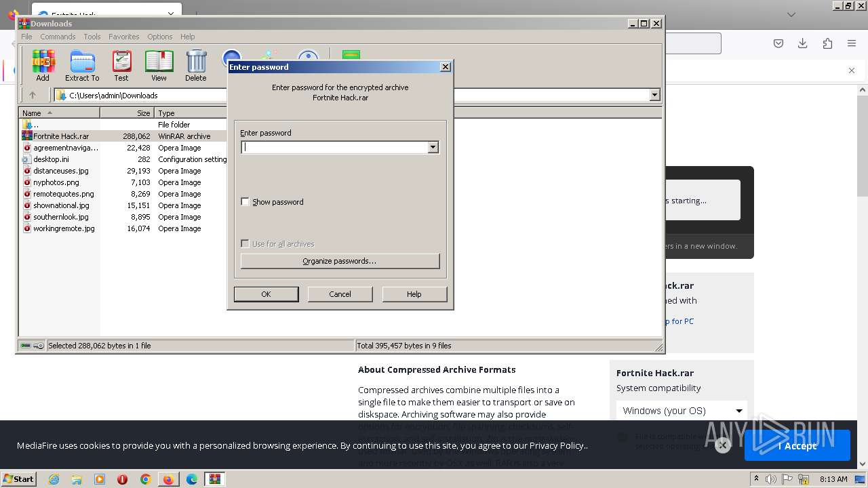The width and height of the screenshot is (868, 488).
Task: Click Help in password dialog
Action: coord(414,294)
